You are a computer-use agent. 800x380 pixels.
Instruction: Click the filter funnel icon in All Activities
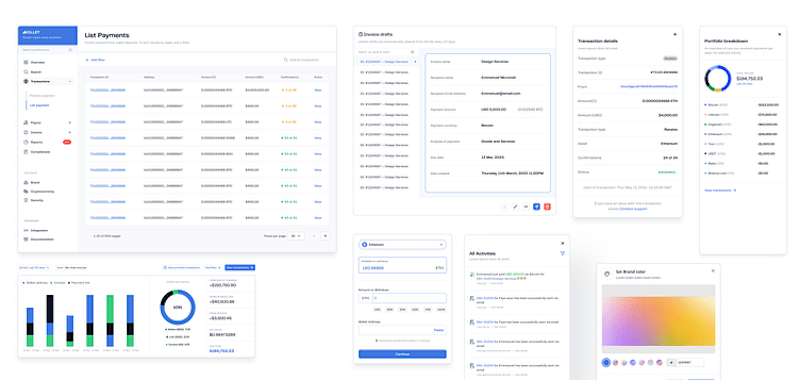pos(562,253)
